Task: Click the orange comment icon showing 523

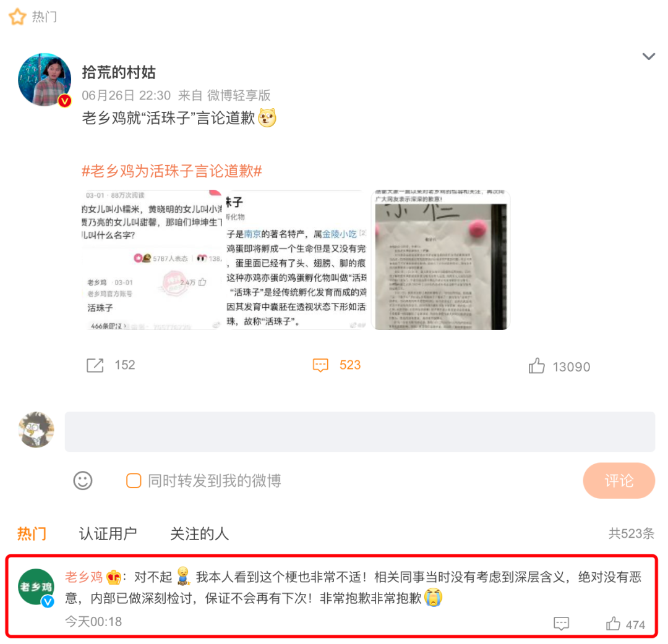Action: [320, 365]
